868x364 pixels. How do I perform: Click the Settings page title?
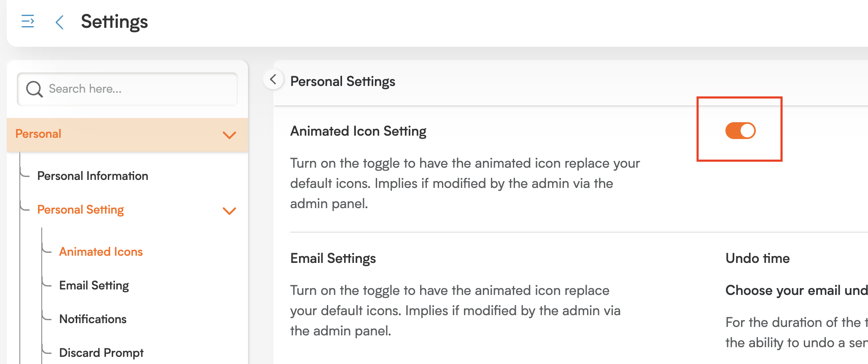tap(114, 22)
